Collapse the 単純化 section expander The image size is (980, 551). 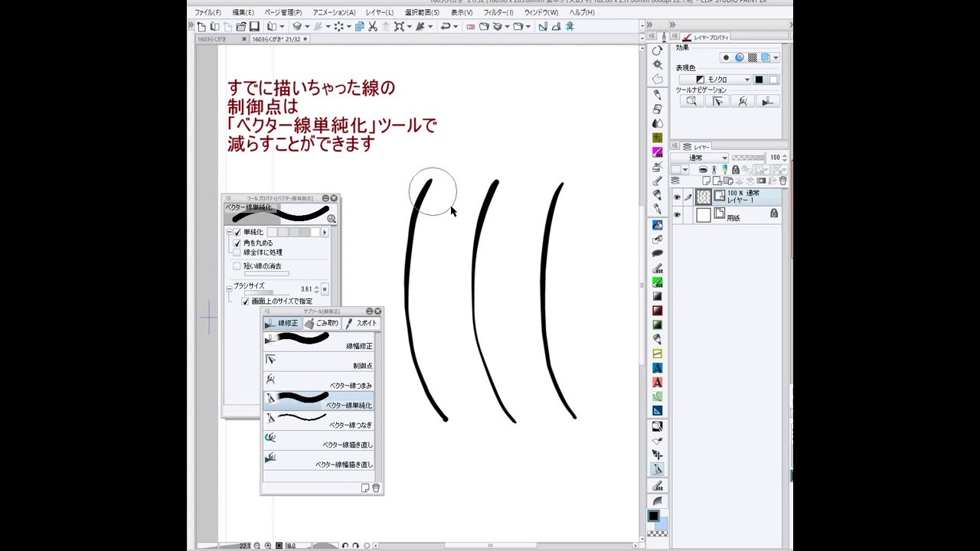point(229,232)
